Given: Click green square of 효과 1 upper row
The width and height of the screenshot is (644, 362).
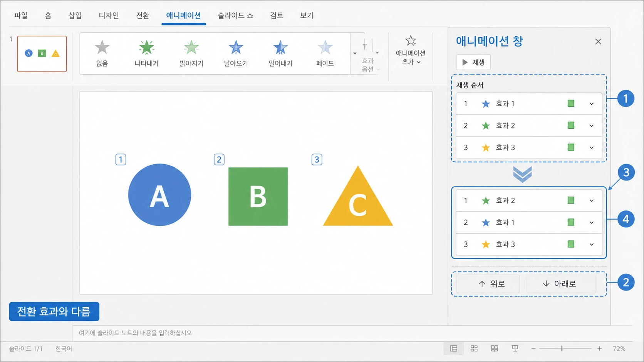Looking at the screenshot, I should 571,103.
